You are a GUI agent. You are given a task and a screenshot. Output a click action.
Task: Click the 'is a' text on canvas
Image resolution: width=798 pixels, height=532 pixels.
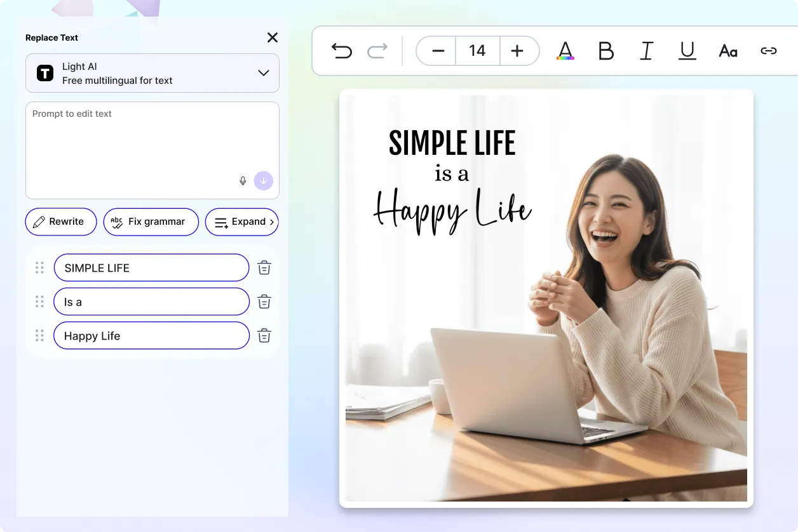452,173
